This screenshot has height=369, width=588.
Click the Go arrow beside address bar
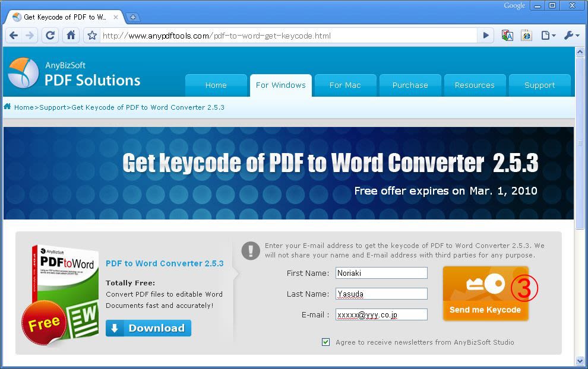point(486,36)
